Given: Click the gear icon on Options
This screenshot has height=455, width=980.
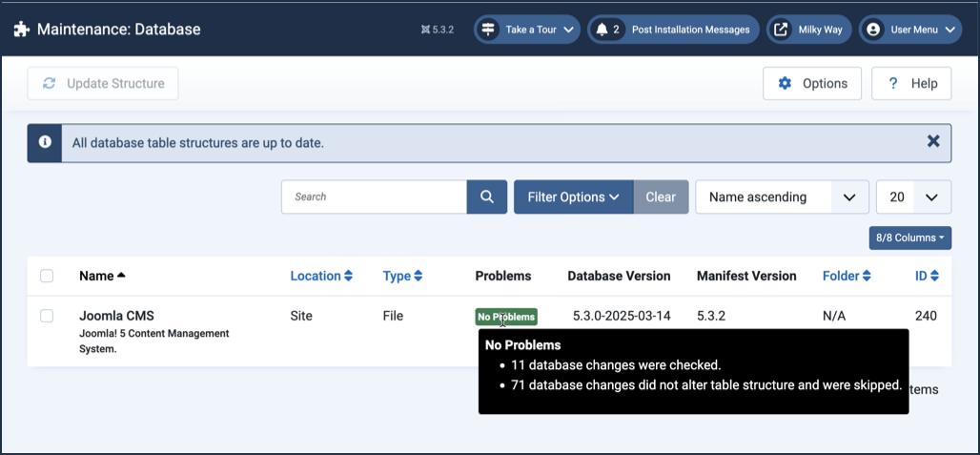Looking at the screenshot, I should point(785,84).
